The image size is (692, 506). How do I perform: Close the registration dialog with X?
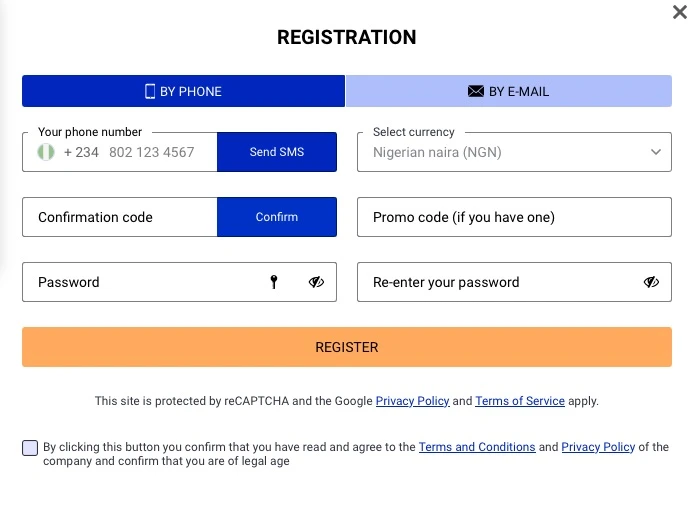point(681,12)
